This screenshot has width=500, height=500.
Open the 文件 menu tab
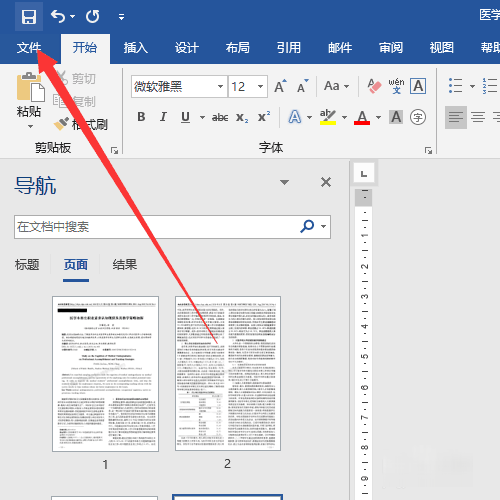click(29, 48)
